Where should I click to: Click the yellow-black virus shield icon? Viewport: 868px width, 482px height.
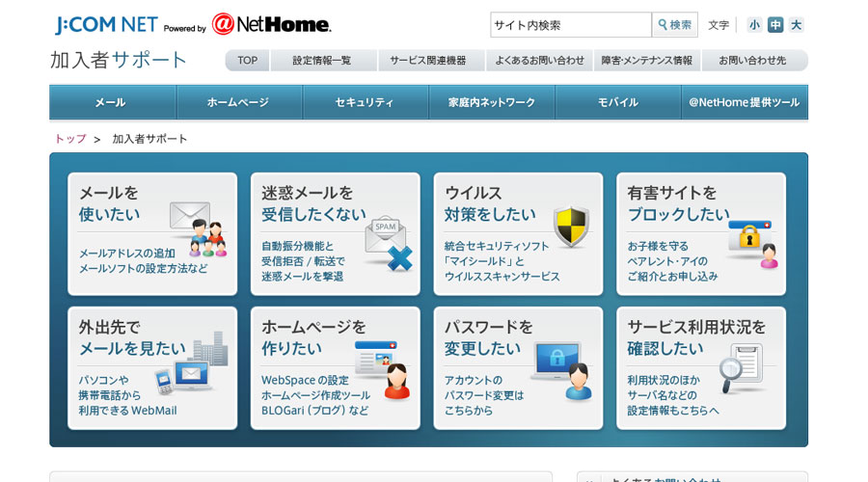click(570, 228)
